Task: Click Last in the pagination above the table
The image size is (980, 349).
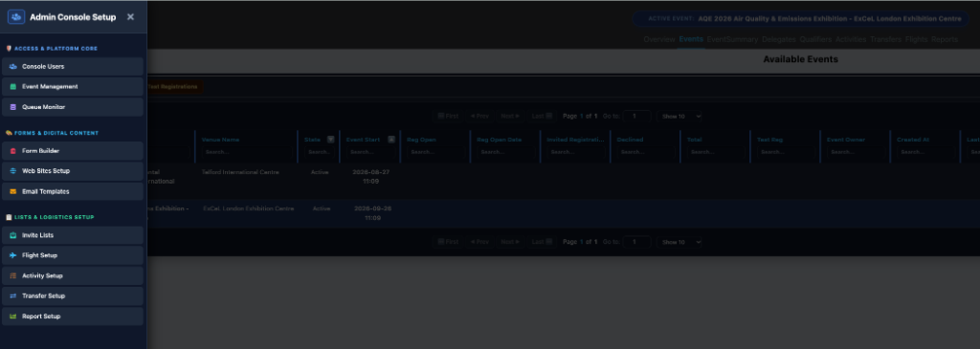Action: [542, 116]
